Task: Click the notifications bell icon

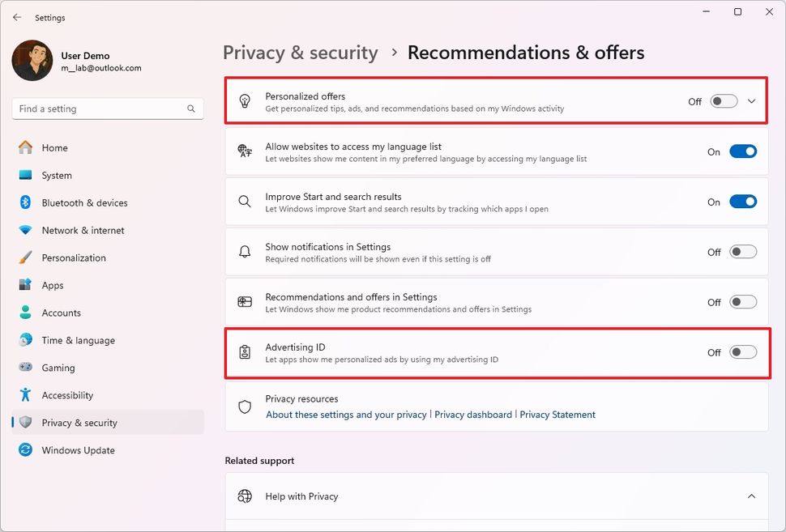Action: pos(244,252)
